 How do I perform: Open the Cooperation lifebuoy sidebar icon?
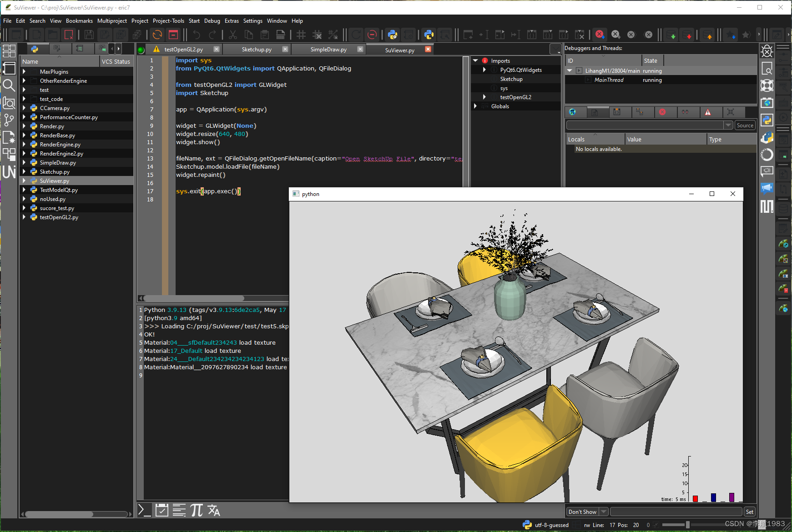pyautogui.click(x=767, y=85)
